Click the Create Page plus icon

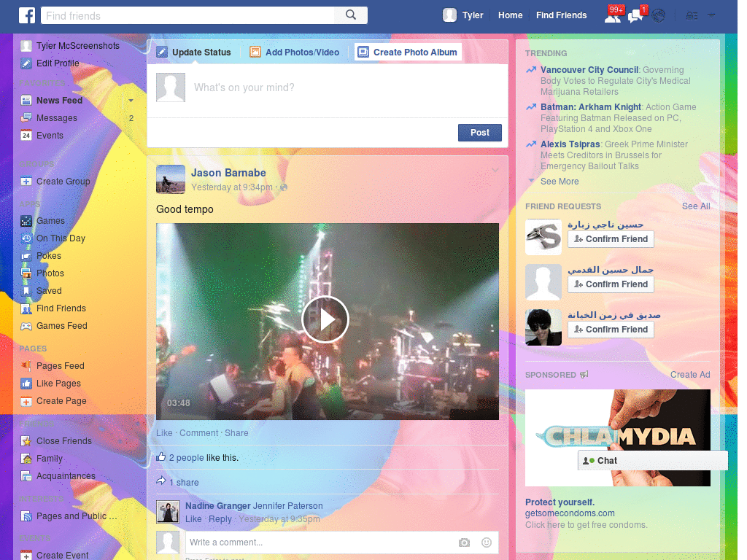click(x=26, y=402)
